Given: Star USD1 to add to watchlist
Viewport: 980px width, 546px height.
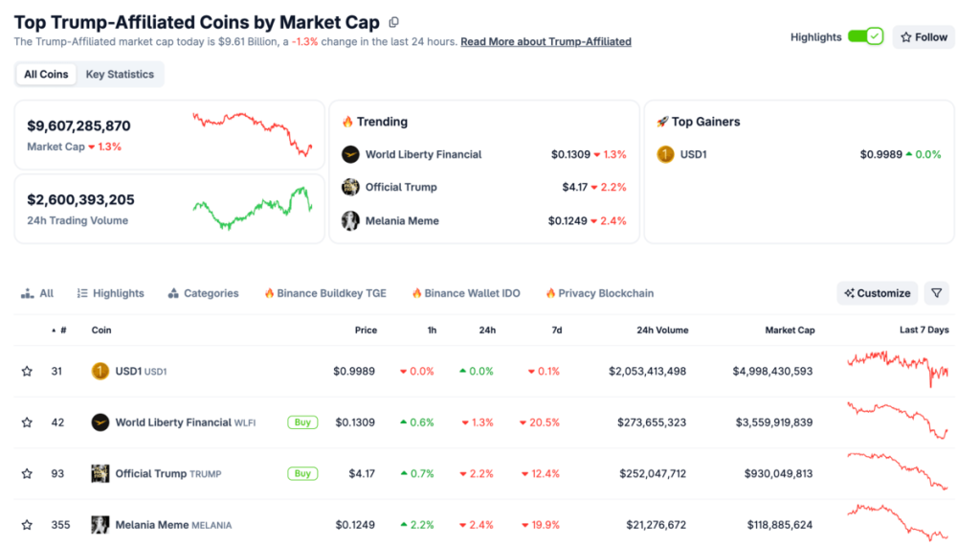Looking at the screenshot, I should pos(27,371).
